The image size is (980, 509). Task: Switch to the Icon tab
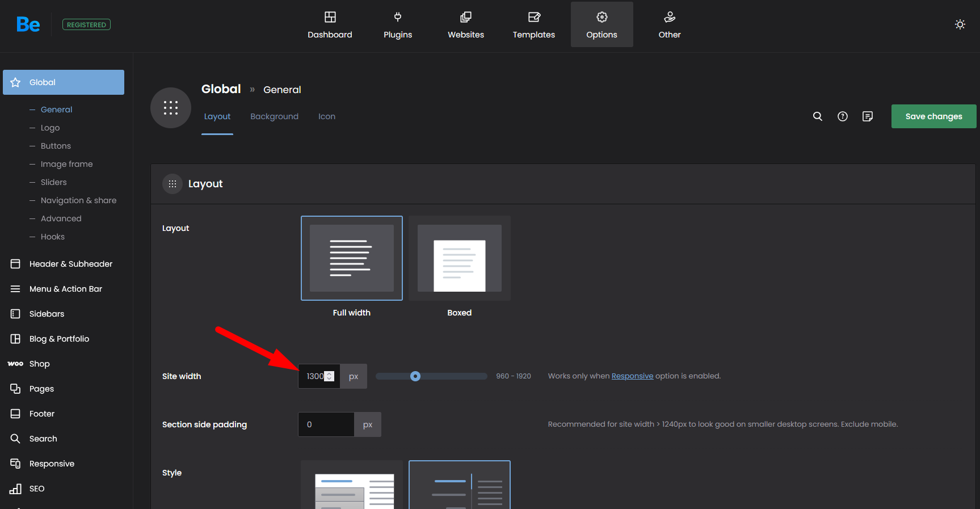pyautogui.click(x=326, y=116)
